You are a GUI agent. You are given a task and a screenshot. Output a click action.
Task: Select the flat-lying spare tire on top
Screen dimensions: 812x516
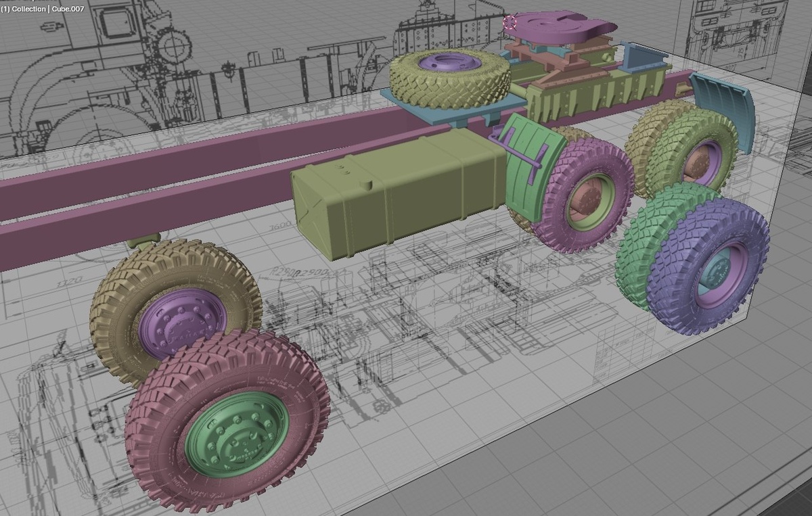pyautogui.click(x=450, y=78)
